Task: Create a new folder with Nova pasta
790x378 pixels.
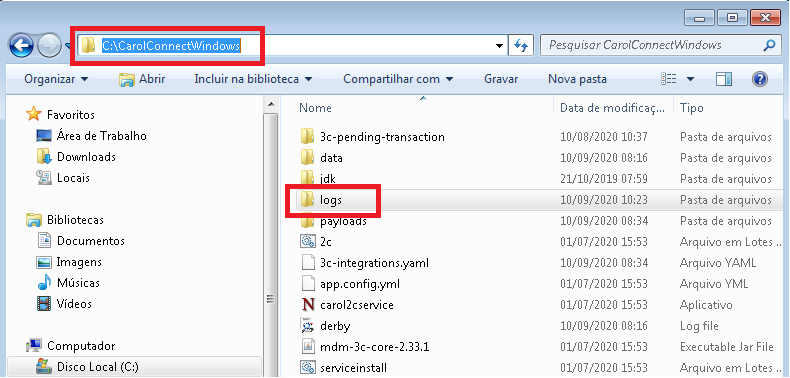Action: [577, 79]
